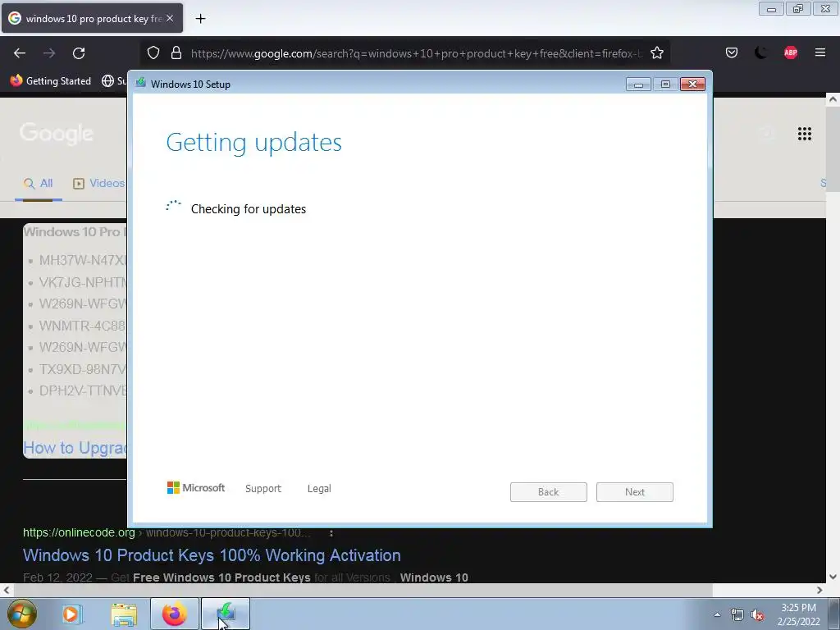
Task: Minimize the Windows 10 Setup window
Action: click(x=638, y=84)
